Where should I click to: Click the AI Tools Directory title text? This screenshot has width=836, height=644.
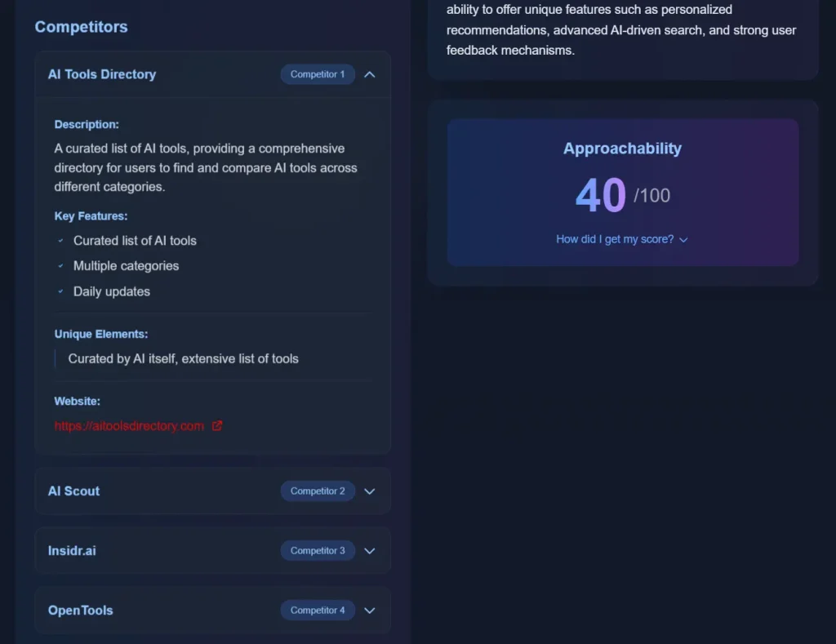tap(101, 74)
